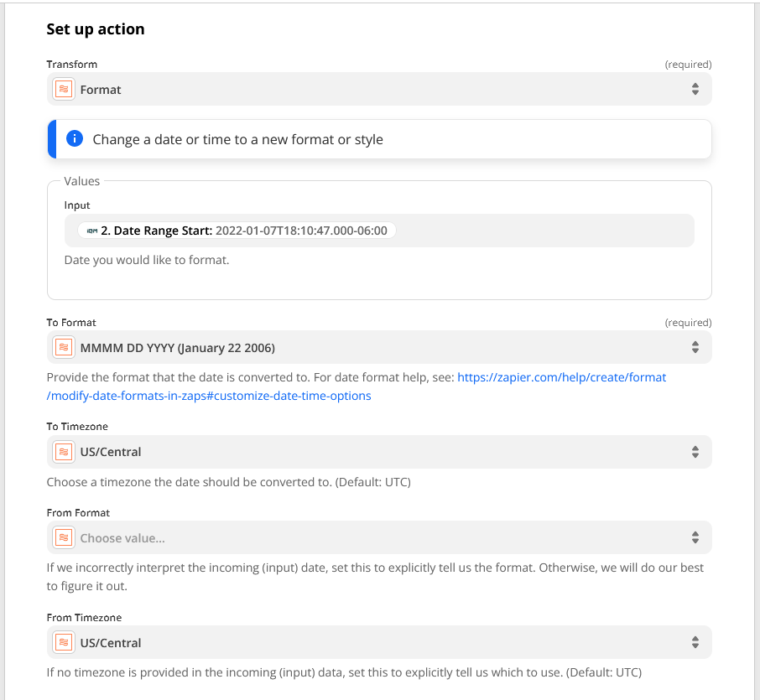The width and height of the screenshot is (760, 700).
Task: Click 'US/Central' under To Timezone
Action: 111,452
